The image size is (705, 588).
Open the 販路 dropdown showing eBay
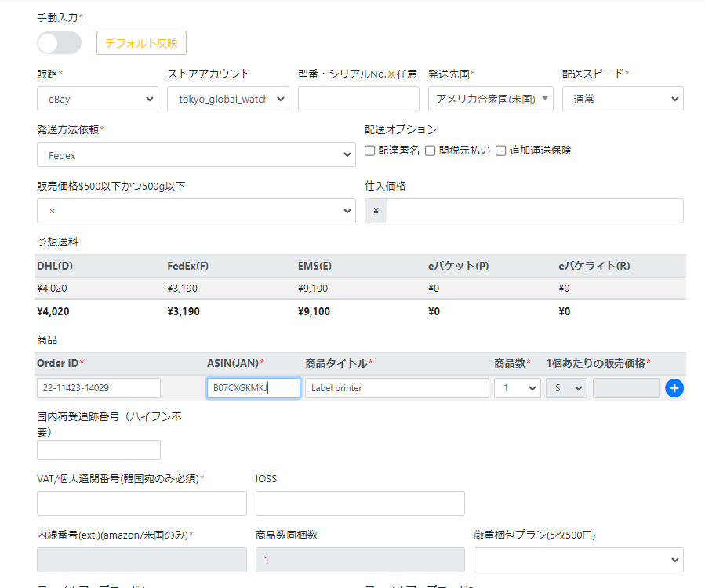click(97, 99)
